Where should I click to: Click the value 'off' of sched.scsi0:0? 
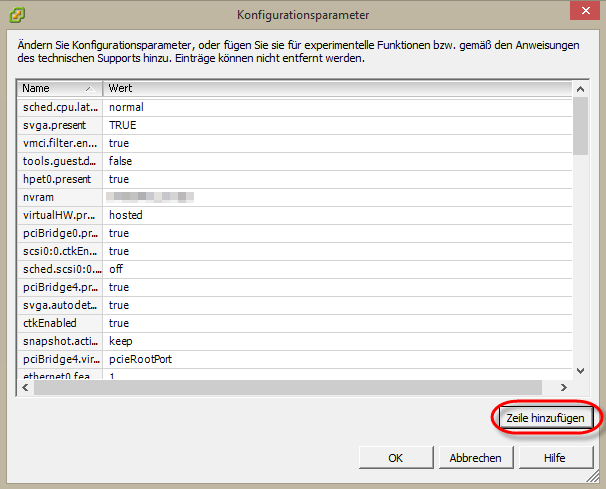[x=116, y=269]
